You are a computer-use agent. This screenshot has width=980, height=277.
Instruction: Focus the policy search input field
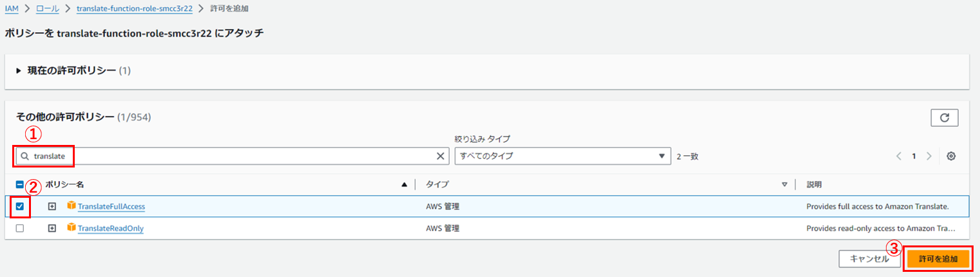[x=232, y=156]
